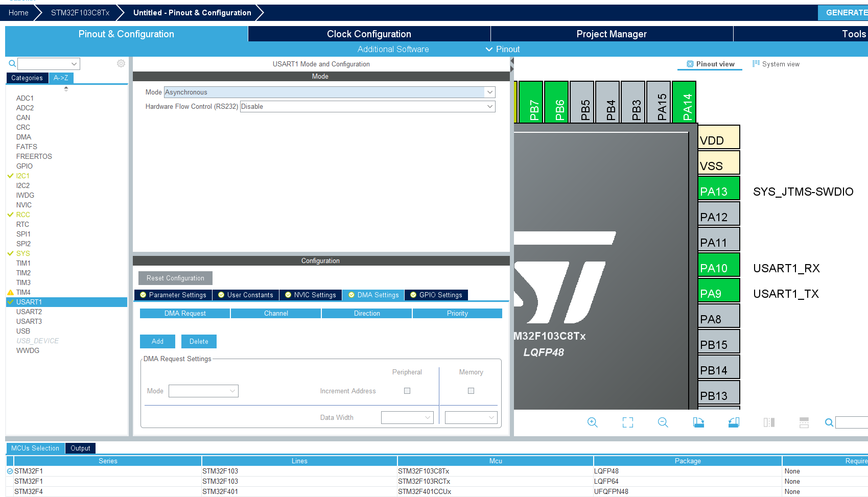Open the GPIO Settings tab
The width and height of the screenshot is (868, 497).
436,295
